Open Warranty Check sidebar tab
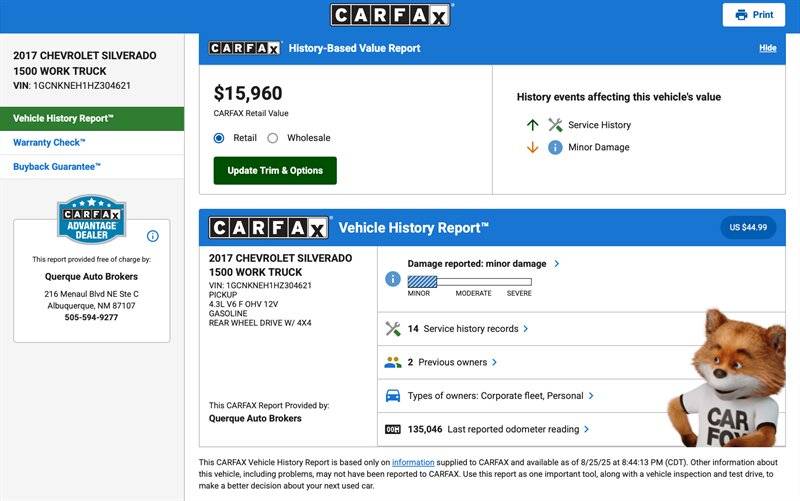 (x=92, y=143)
